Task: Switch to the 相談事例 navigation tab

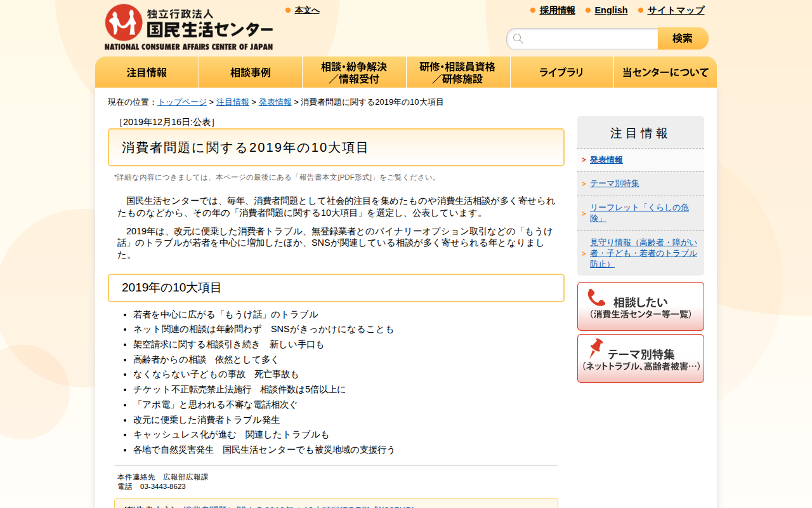Action: click(250, 72)
